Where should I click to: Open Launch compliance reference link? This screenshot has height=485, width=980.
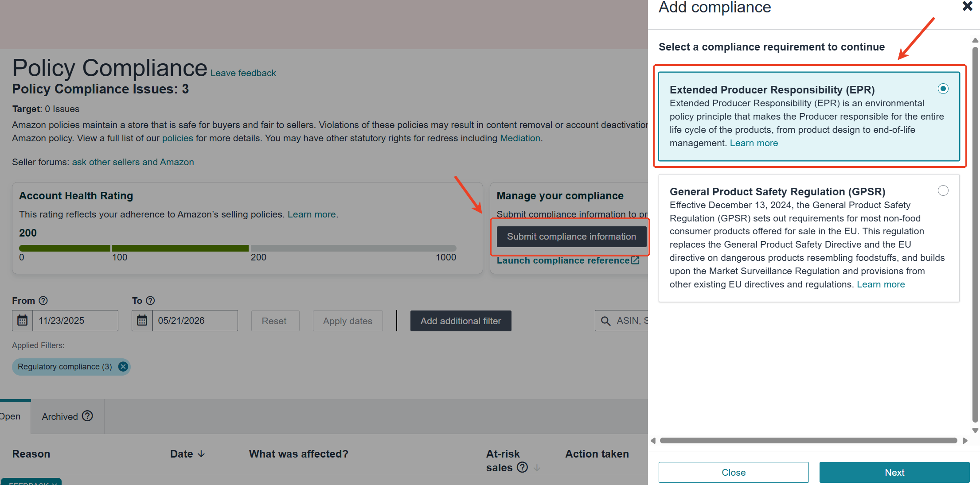[563, 260]
